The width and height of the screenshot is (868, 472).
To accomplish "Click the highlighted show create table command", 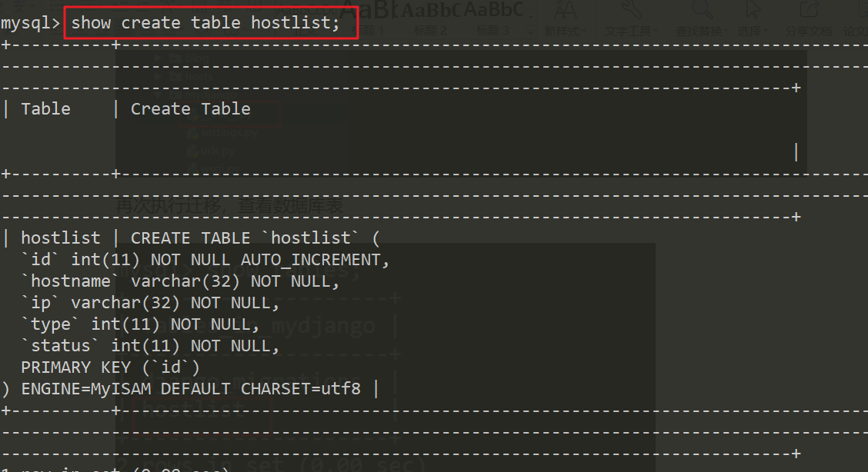I will coord(211,23).
